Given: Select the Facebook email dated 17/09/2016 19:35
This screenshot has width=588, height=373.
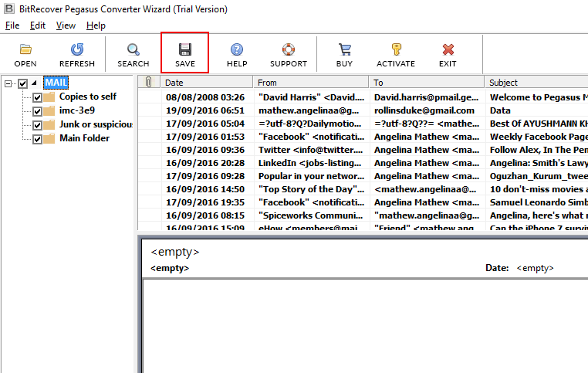Looking at the screenshot, I should point(363,202).
